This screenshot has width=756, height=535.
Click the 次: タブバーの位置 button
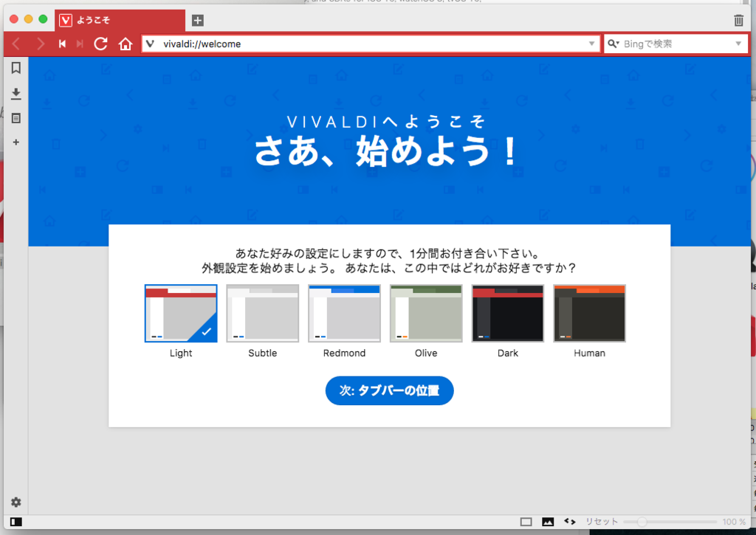tap(390, 390)
